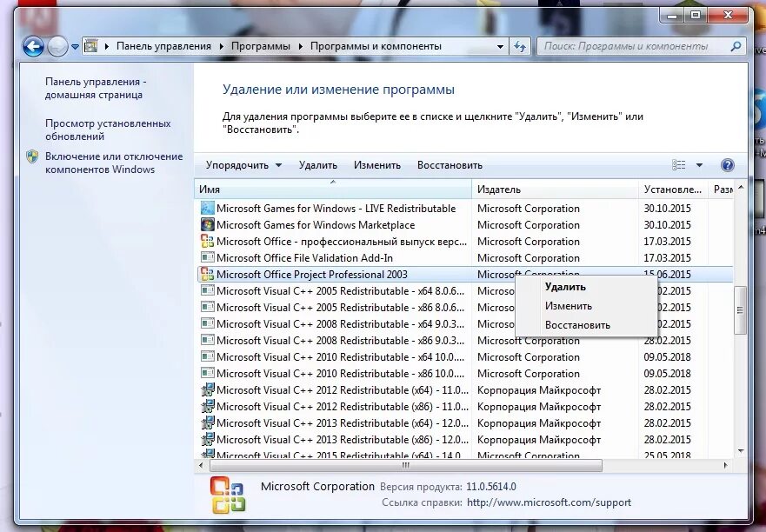Click the Forward navigation arrow
This screenshot has width=766, height=532.
[x=57, y=47]
